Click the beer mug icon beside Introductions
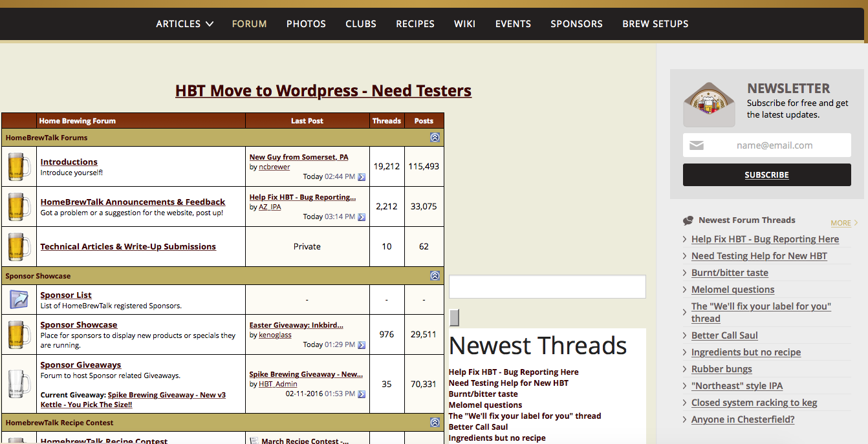This screenshot has width=868, height=444. point(19,167)
